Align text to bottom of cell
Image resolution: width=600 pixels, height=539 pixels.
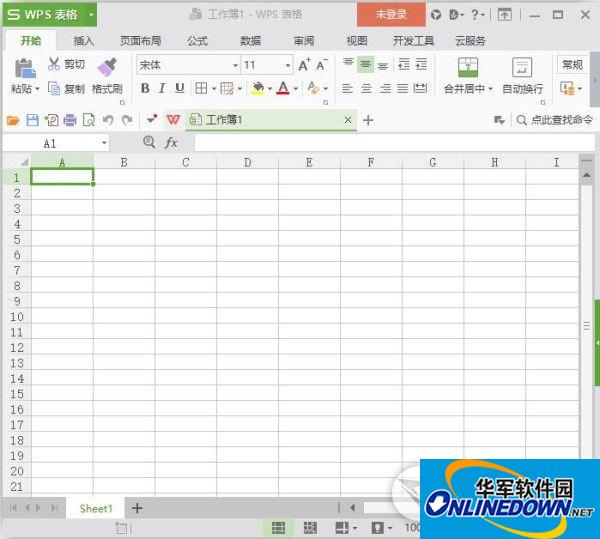[x=383, y=65]
